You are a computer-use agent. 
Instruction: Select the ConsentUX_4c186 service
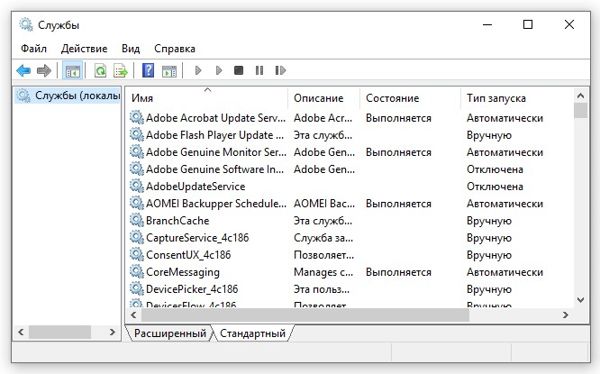[351, 255]
